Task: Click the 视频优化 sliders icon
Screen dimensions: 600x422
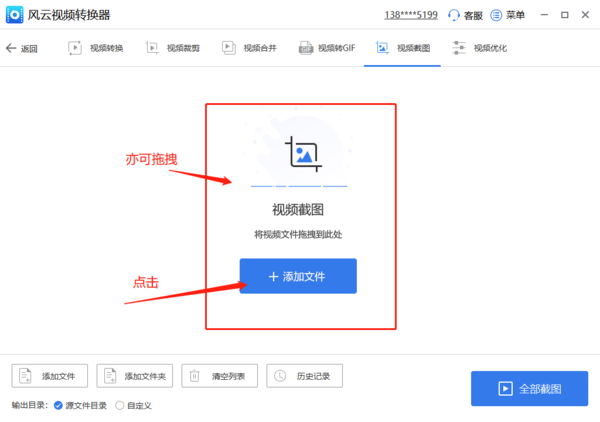Action: tap(459, 48)
